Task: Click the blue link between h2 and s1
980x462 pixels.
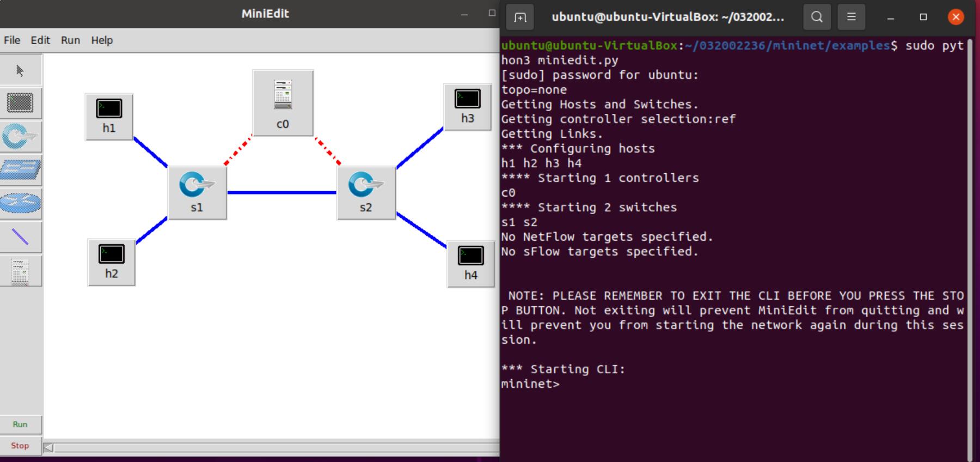Action: point(151,230)
